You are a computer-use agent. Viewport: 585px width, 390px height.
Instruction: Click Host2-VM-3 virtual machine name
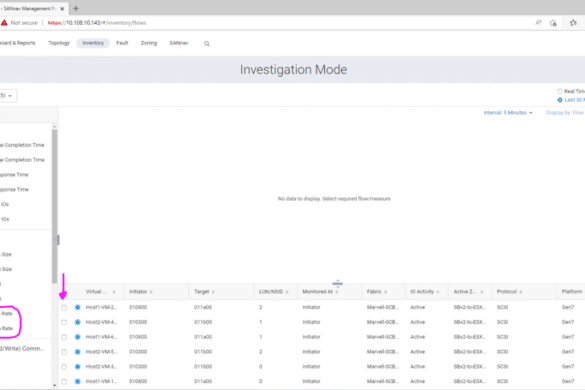click(x=101, y=367)
